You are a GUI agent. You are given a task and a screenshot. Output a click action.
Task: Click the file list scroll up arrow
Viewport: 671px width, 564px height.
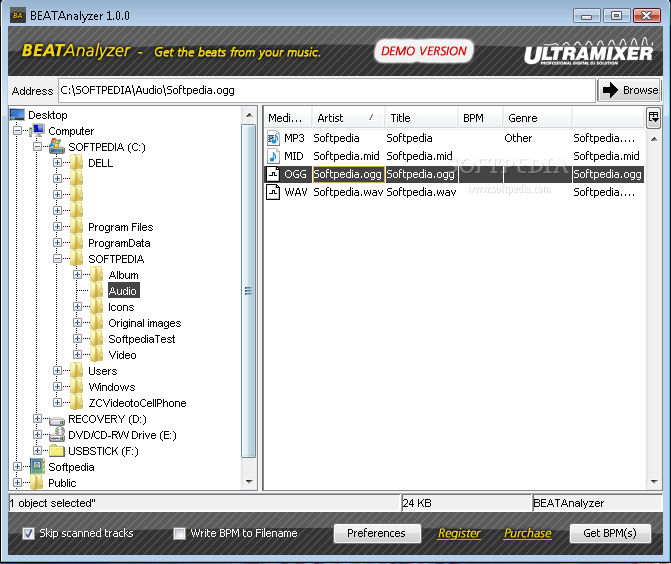(x=654, y=139)
